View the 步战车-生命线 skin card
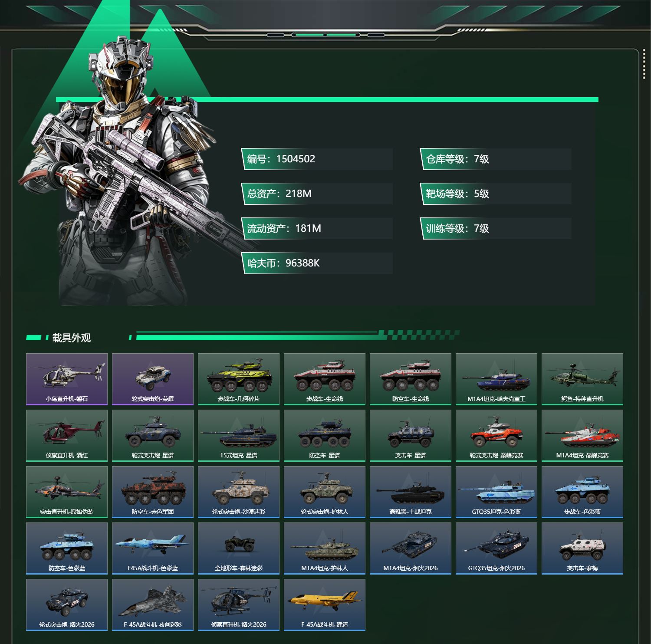Screen dimensions: 651x644 pyautogui.click(x=325, y=379)
